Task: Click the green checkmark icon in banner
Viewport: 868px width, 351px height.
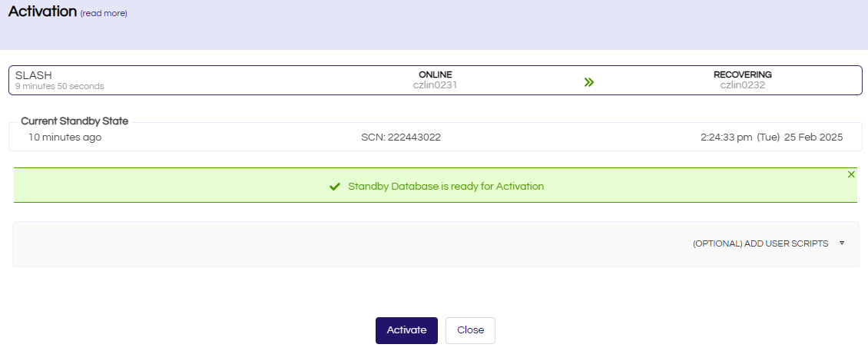Action: coord(334,187)
